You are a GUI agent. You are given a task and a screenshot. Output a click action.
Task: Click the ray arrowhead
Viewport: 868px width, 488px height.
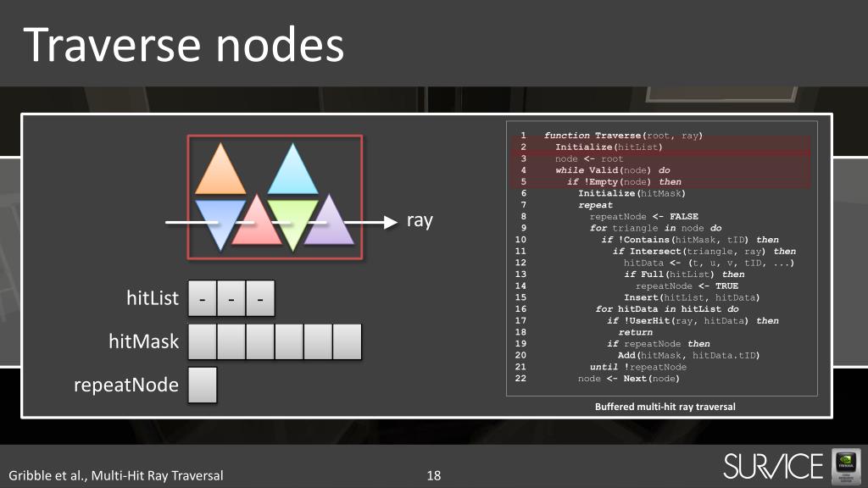[391, 222]
